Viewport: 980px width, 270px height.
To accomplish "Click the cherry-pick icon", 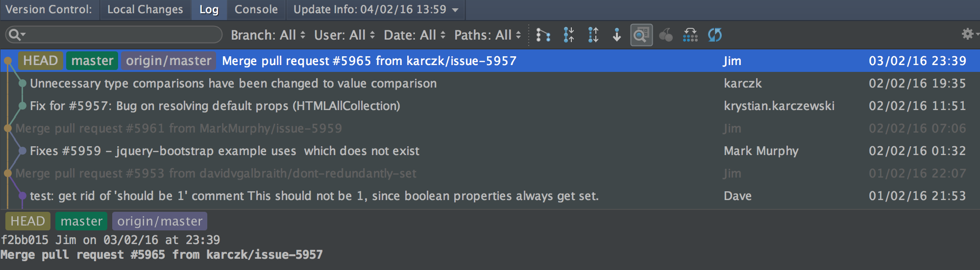I will (x=666, y=35).
